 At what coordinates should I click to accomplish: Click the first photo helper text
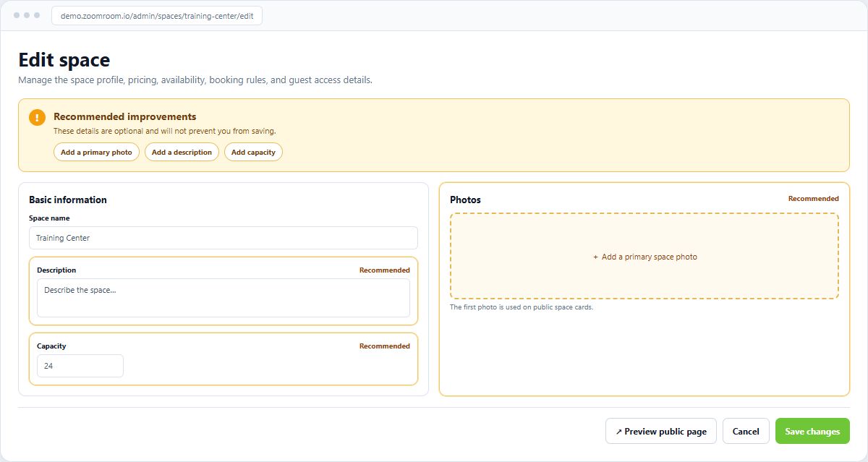[522, 307]
